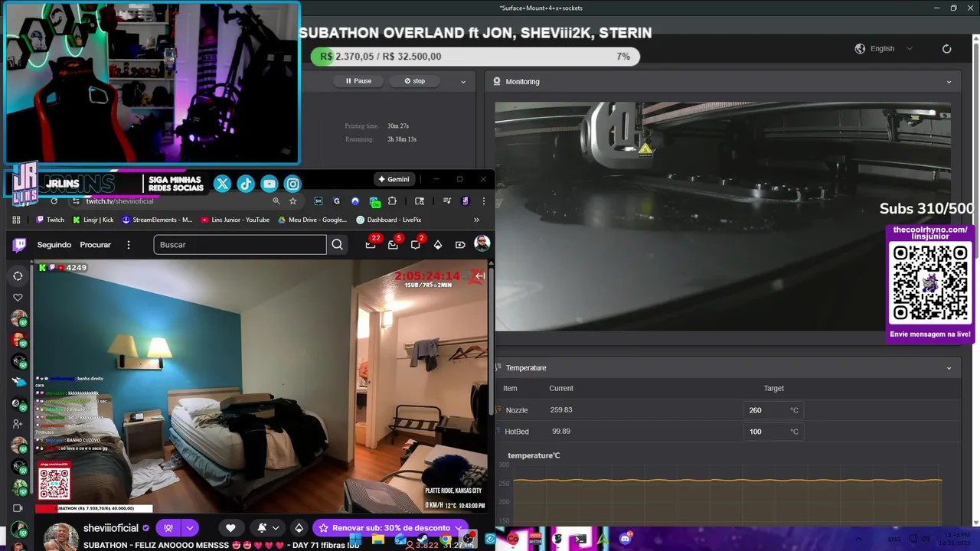Open the Dashboard - LivePix bookmark
Image resolution: width=980 pixels, height=551 pixels.
(x=389, y=220)
